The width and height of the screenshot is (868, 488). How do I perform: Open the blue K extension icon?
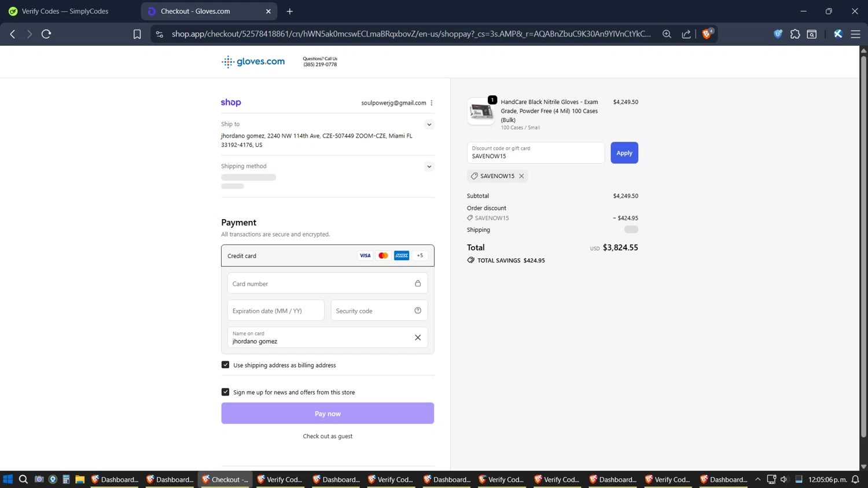tap(838, 34)
